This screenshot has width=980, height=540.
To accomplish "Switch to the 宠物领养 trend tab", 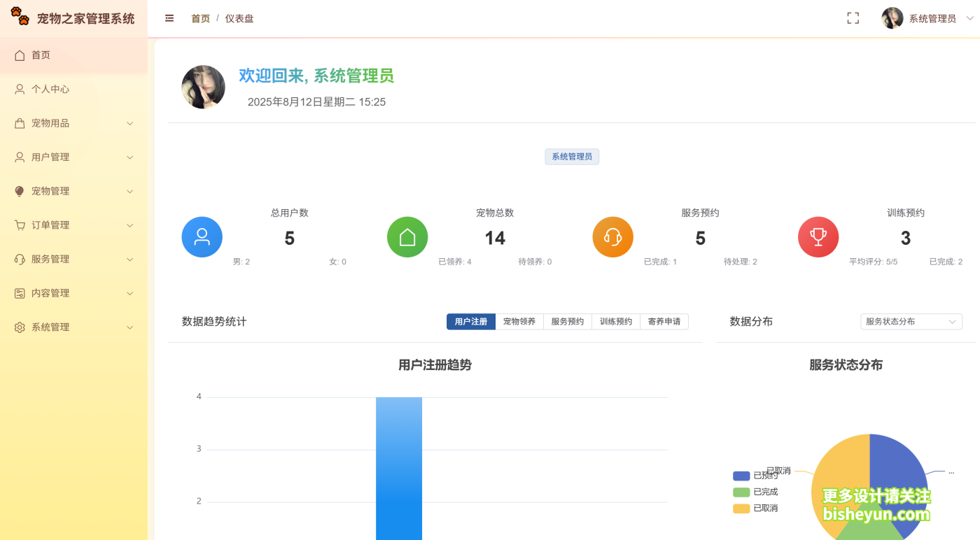I will click(x=519, y=322).
